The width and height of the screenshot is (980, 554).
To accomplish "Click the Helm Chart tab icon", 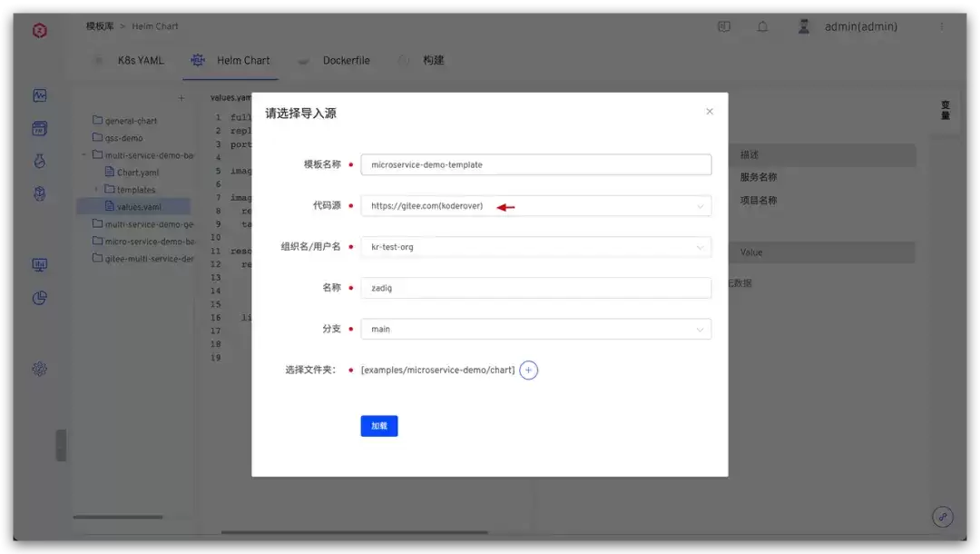I will point(198,60).
